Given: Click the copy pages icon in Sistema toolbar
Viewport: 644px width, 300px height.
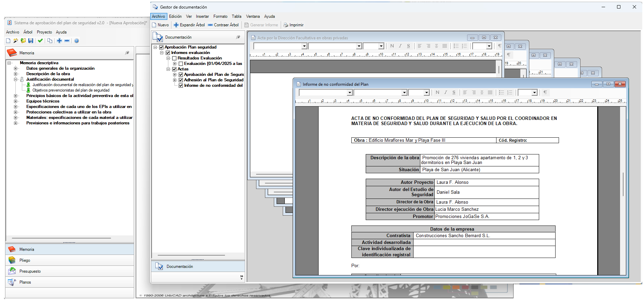Looking at the screenshot, I should pyautogui.click(x=50, y=41).
